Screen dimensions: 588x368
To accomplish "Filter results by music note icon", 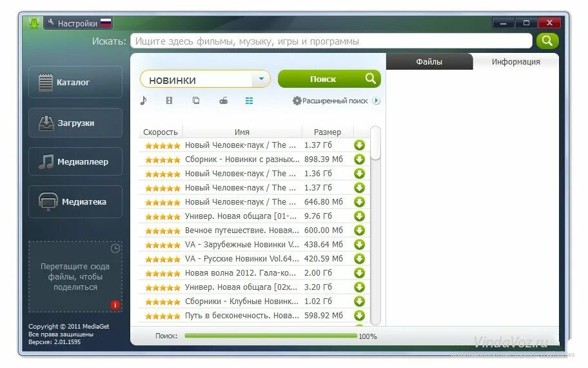I will point(143,101).
